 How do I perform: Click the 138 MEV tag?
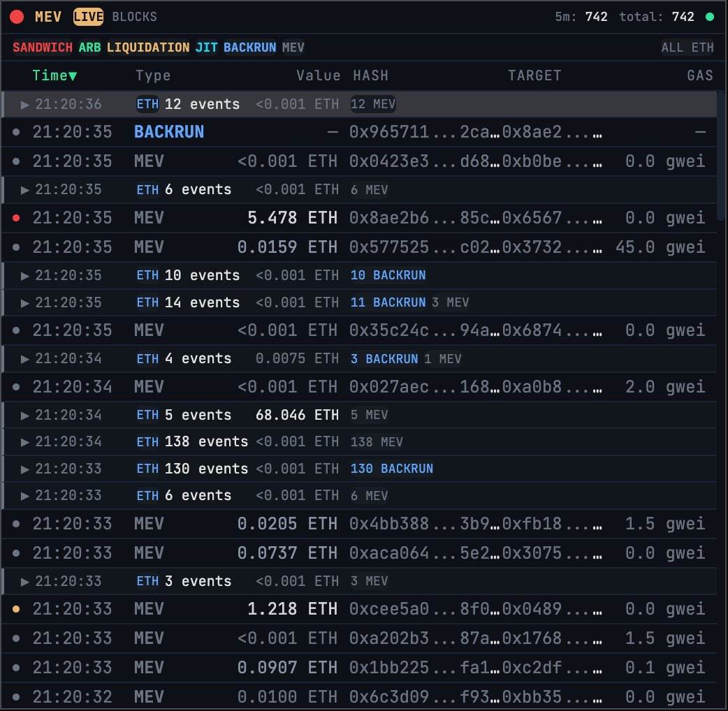377,442
